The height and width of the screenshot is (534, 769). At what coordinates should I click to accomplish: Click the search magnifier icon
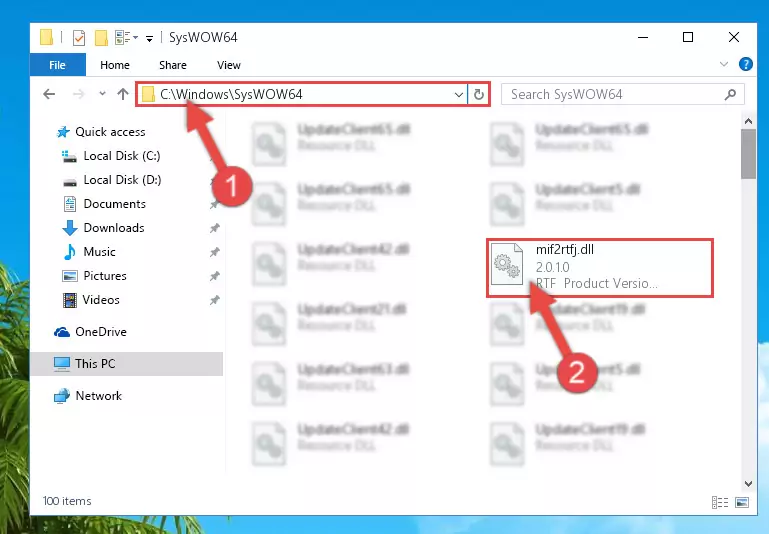pos(730,94)
